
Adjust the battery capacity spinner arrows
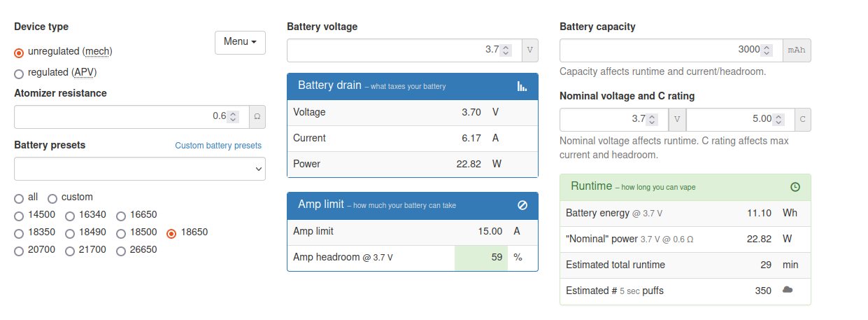click(767, 50)
